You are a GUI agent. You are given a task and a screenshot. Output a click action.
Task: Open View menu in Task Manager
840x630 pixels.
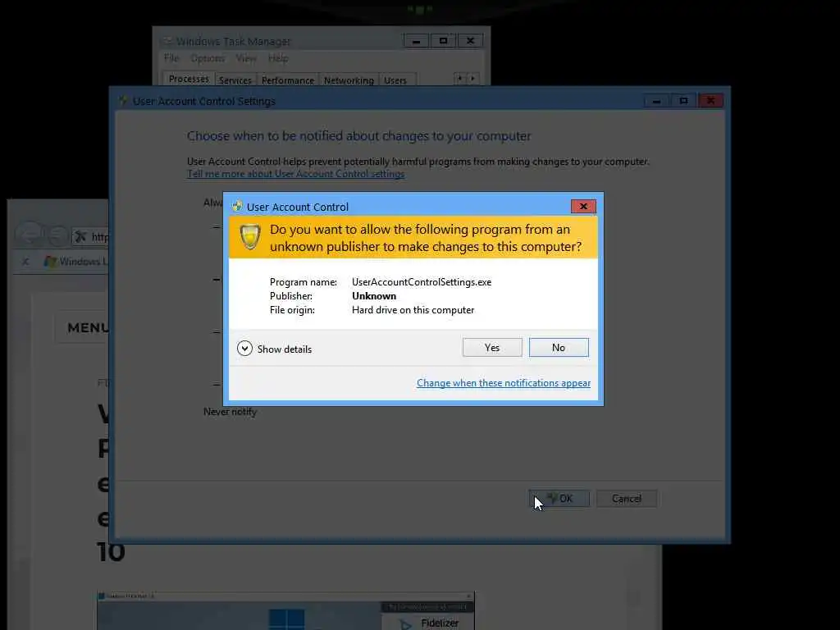tap(246, 58)
